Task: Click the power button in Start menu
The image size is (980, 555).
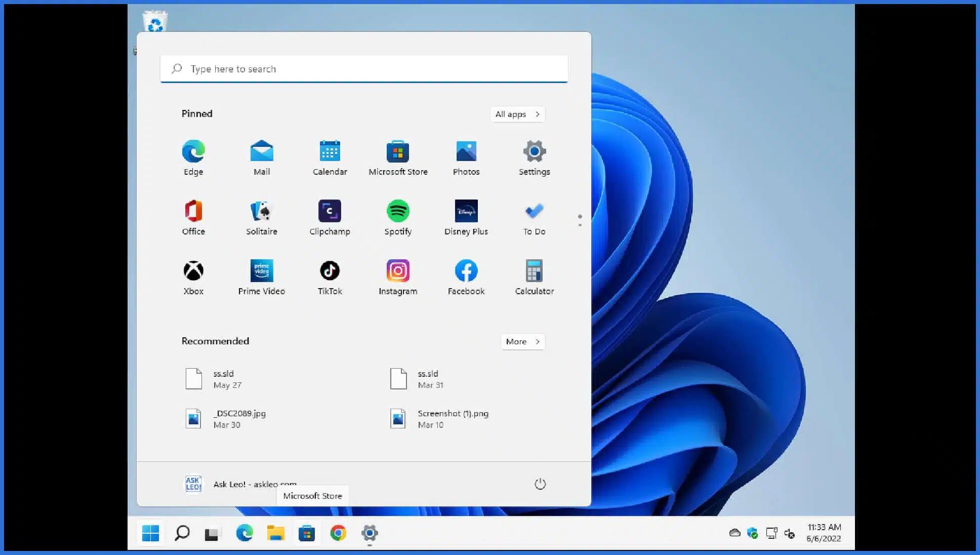Action: [540, 484]
